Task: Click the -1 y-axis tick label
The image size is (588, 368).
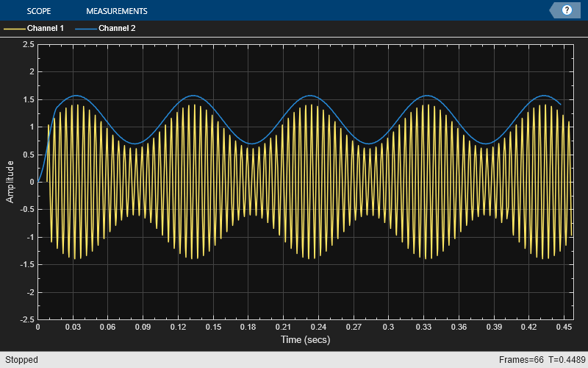Action: pos(29,237)
